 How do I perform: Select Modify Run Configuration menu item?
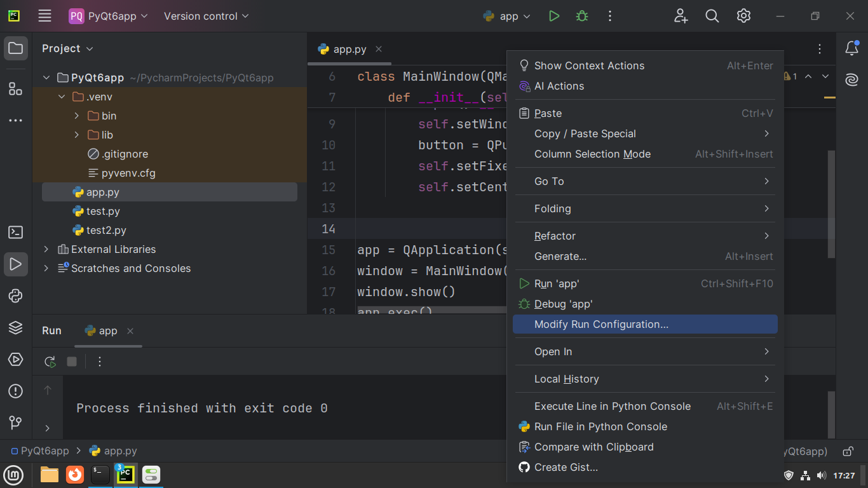645,324
